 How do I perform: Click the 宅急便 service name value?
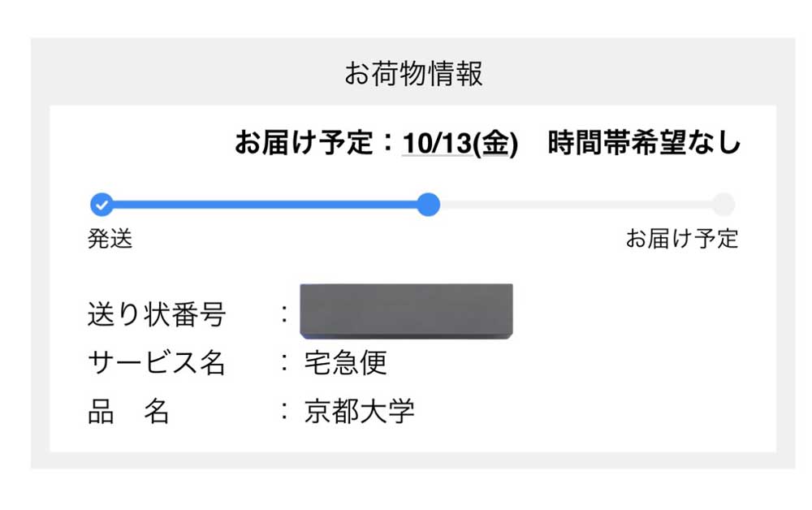345,362
